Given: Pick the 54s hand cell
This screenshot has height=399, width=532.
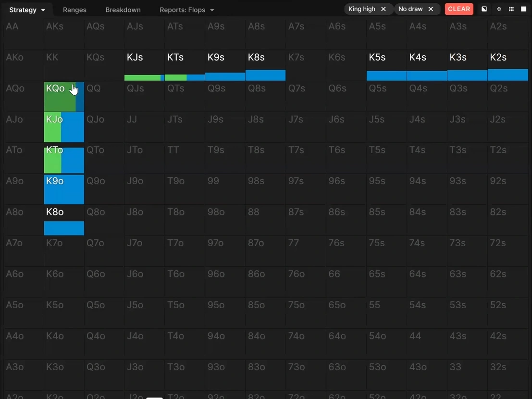Looking at the screenshot, I should (427, 313).
